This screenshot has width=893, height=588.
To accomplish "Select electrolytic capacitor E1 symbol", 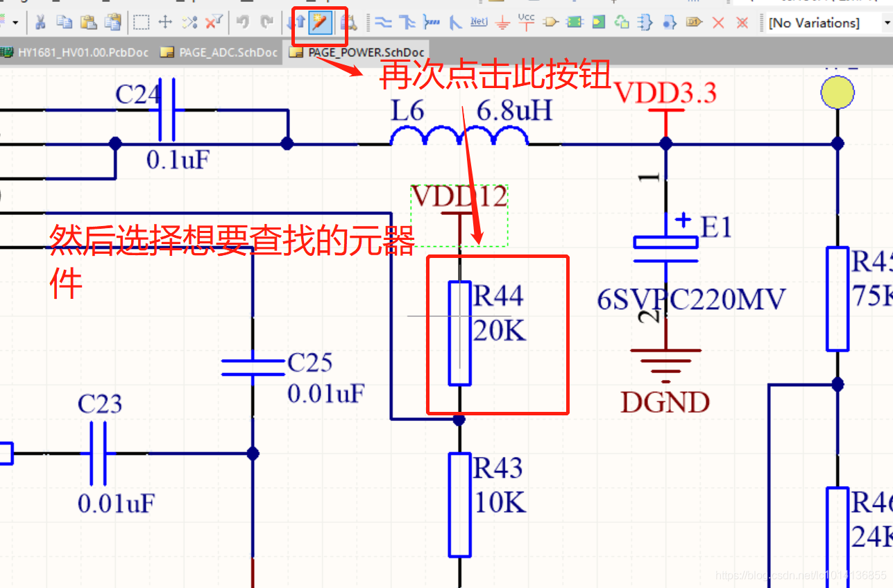I will pyautogui.click(x=665, y=250).
